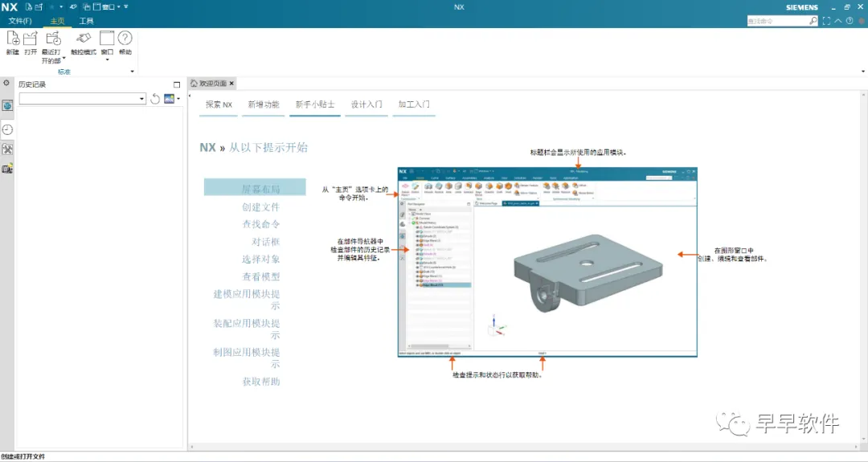Switch to the 主页 ribbon tab
This screenshot has height=462, width=868.
(x=58, y=21)
